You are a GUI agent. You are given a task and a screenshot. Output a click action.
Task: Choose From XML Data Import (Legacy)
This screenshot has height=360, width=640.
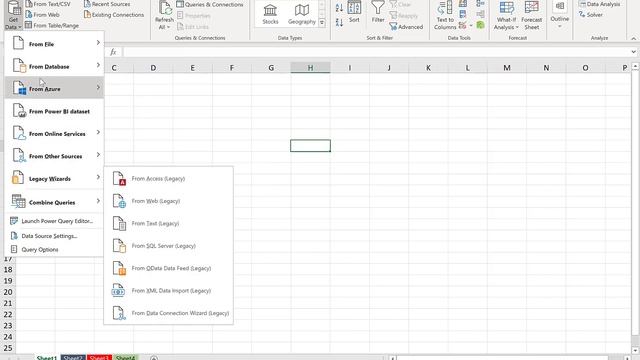point(169,291)
